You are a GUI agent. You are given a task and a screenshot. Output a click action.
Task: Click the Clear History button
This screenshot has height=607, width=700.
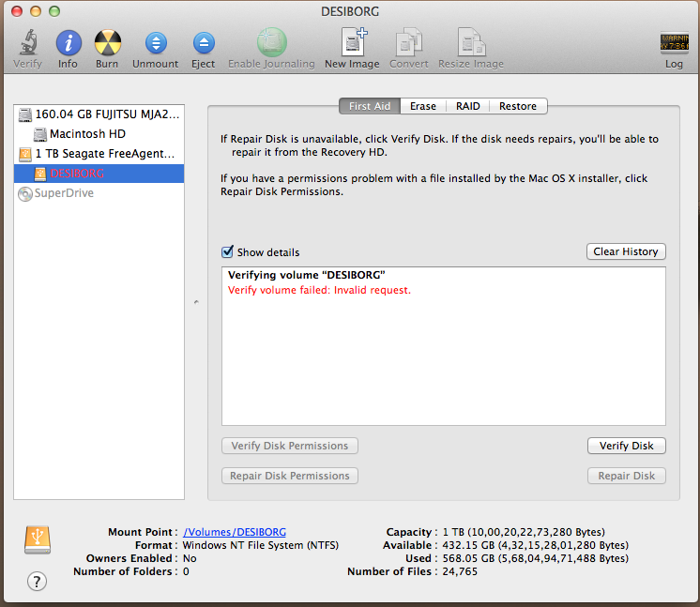tap(626, 251)
